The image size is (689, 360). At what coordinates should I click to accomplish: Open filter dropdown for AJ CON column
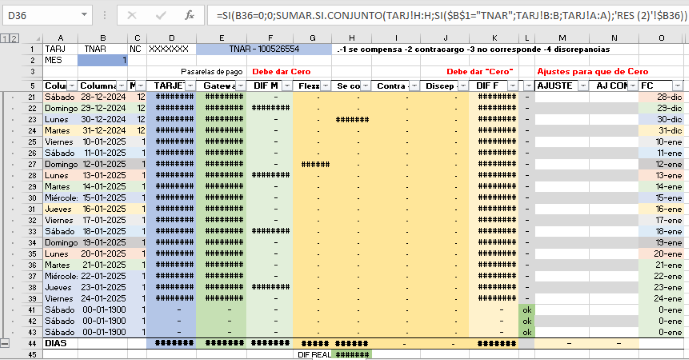[633, 86]
